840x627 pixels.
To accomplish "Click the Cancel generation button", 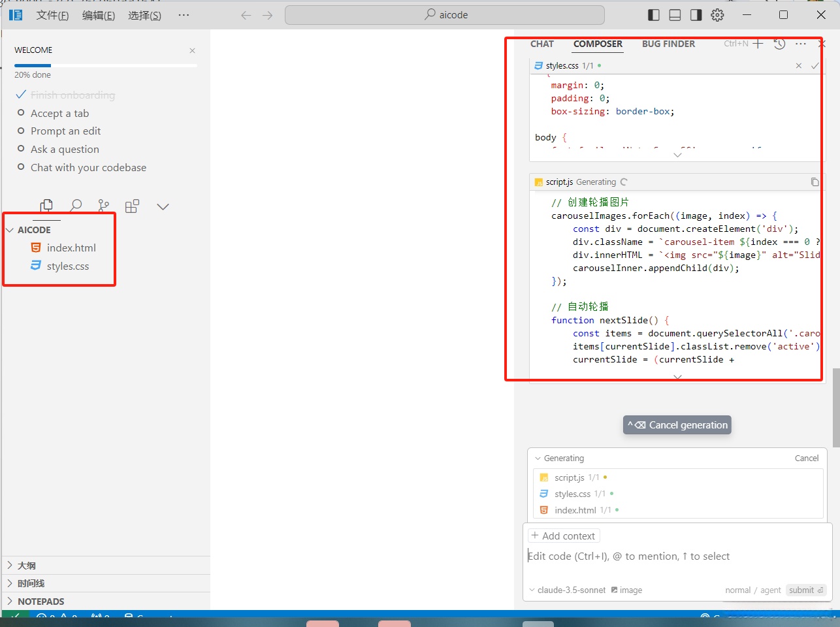I will coord(677,425).
